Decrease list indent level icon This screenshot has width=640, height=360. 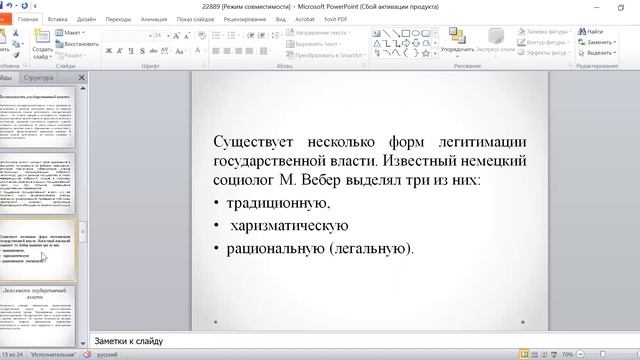[x=251, y=36]
